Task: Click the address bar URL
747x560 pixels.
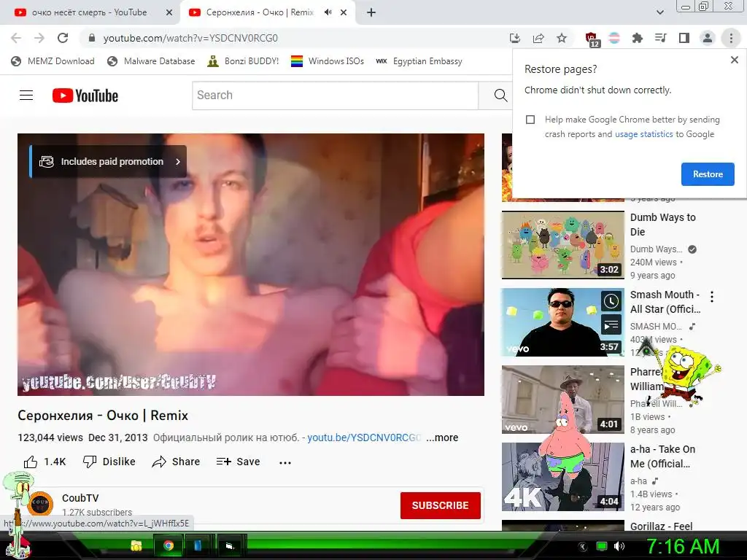Action: click(190, 38)
